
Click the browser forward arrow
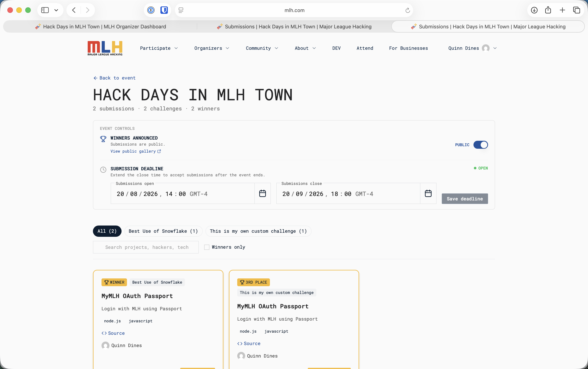88,10
